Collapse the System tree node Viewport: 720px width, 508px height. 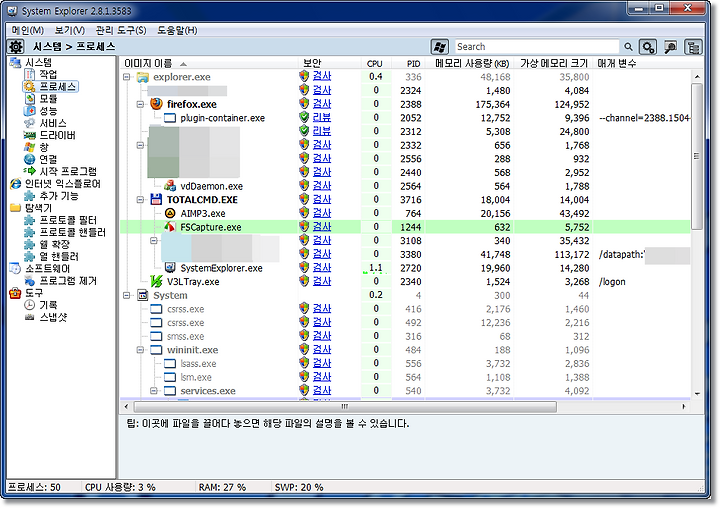coord(127,295)
